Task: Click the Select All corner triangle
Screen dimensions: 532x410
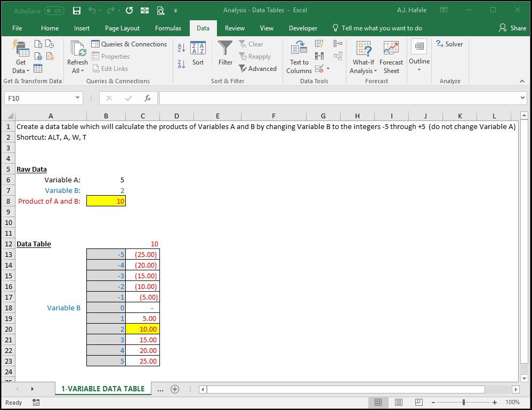Action: tap(10, 116)
